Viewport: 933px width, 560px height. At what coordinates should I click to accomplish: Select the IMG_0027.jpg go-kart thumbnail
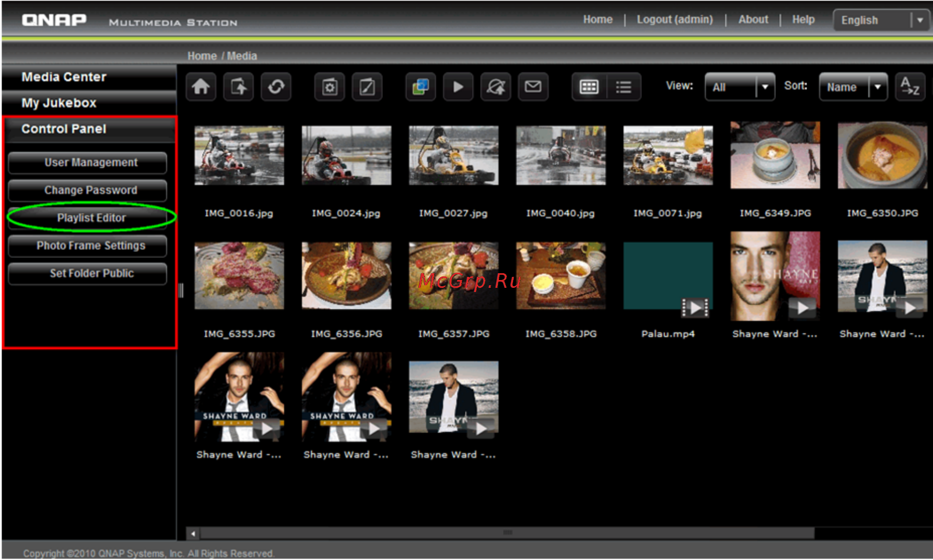tap(453, 155)
